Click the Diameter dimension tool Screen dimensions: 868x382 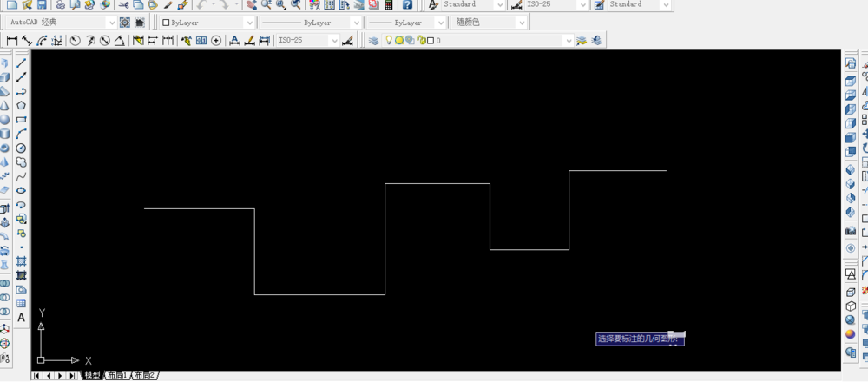pyautogui.click(x=105, y=41)
